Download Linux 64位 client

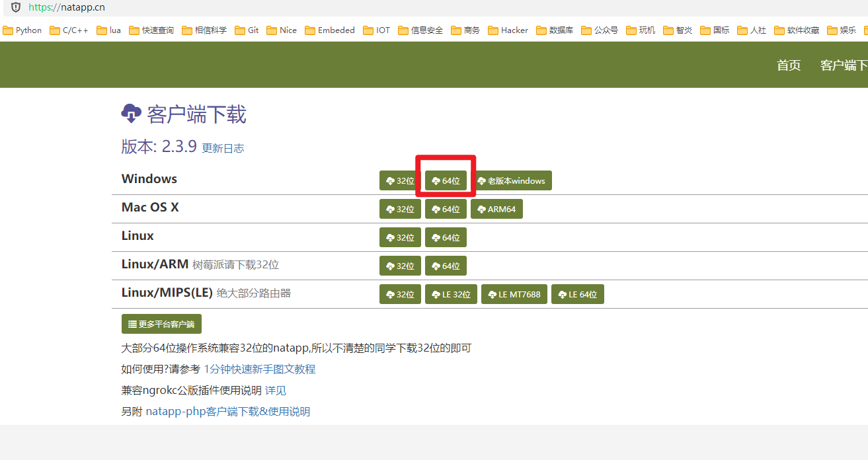(x=446, y=237)
